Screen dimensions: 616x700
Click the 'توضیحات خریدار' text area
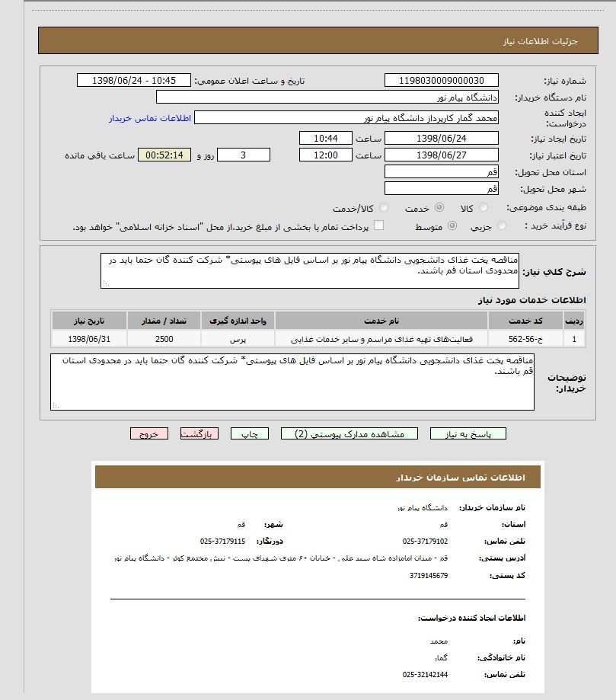[x=292, y=382]
